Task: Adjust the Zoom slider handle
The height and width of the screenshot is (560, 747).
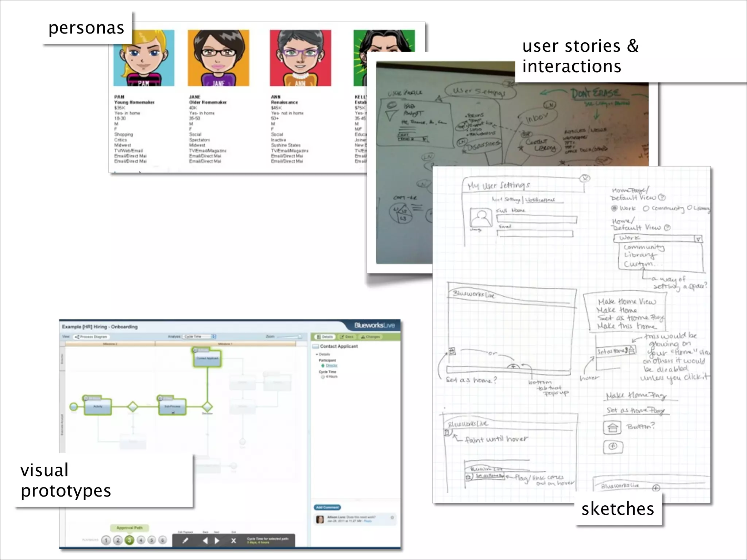Action: 300,337
